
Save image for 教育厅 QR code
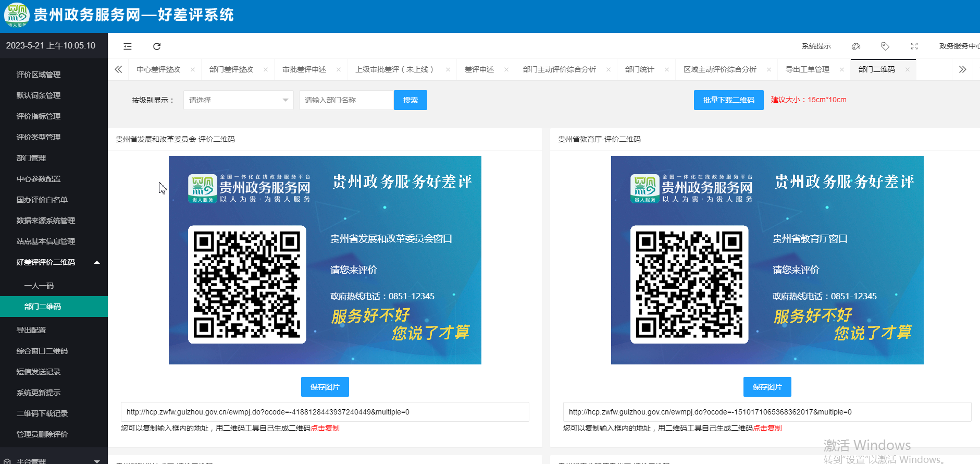[x=767, y=387]
